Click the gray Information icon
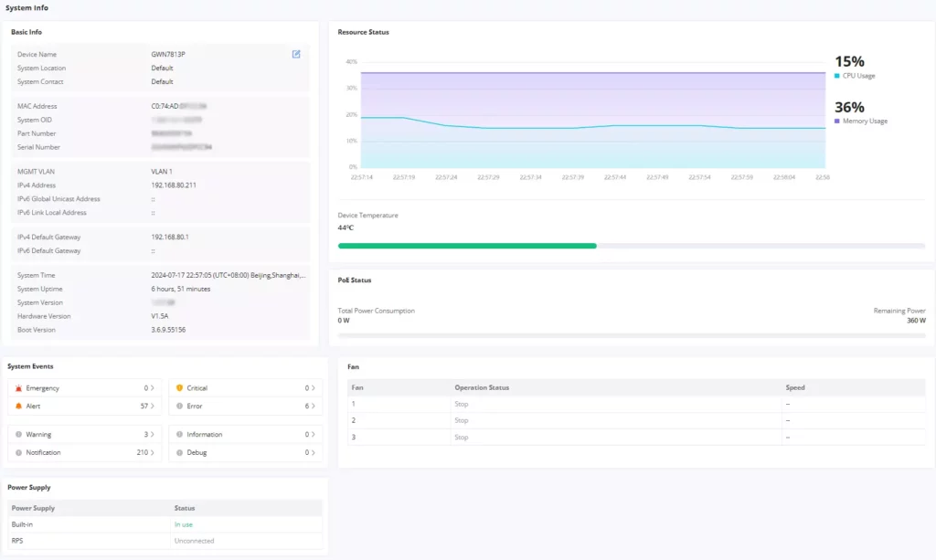This screenshot has width=936, height=560. (179, 435)
